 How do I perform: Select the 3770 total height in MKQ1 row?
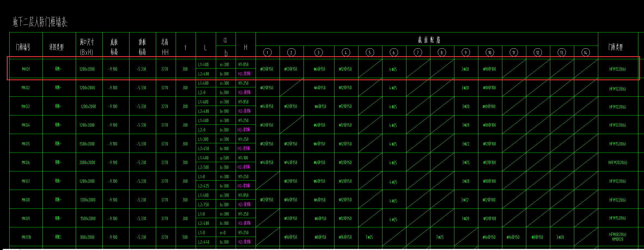(x=165, y=69)
